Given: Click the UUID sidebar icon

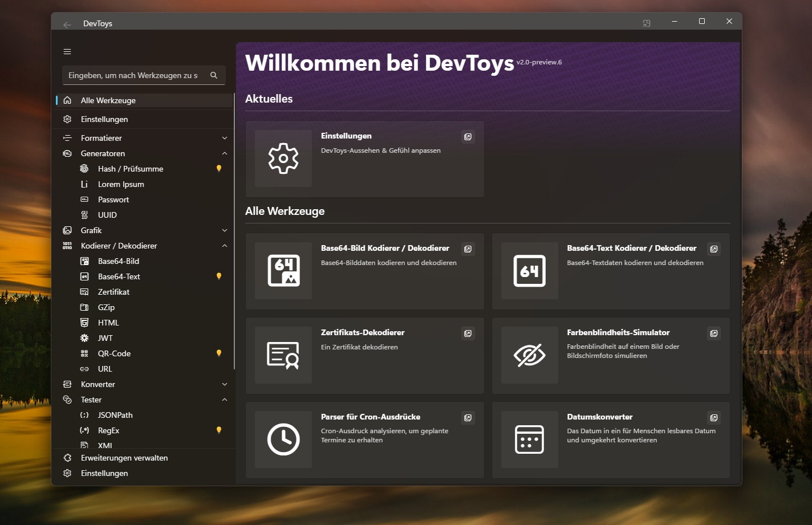Looking at the screenshot, I should click(84, 215).
